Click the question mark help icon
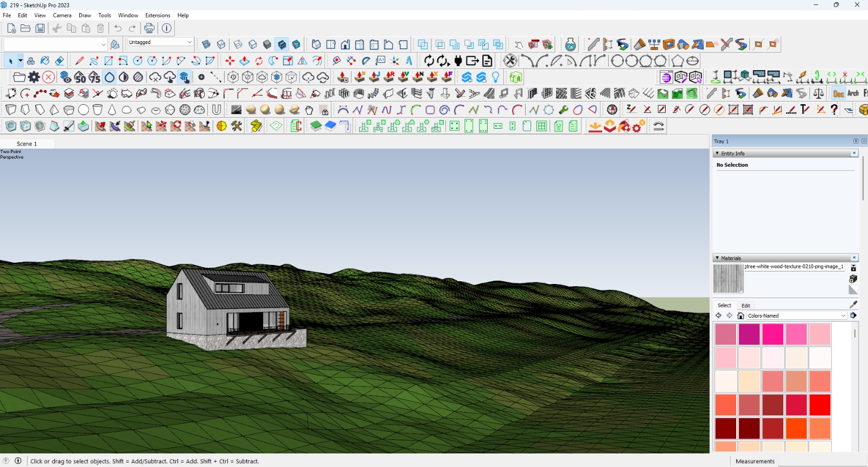The width and height of the screenshot is (868, 467). 834,110
